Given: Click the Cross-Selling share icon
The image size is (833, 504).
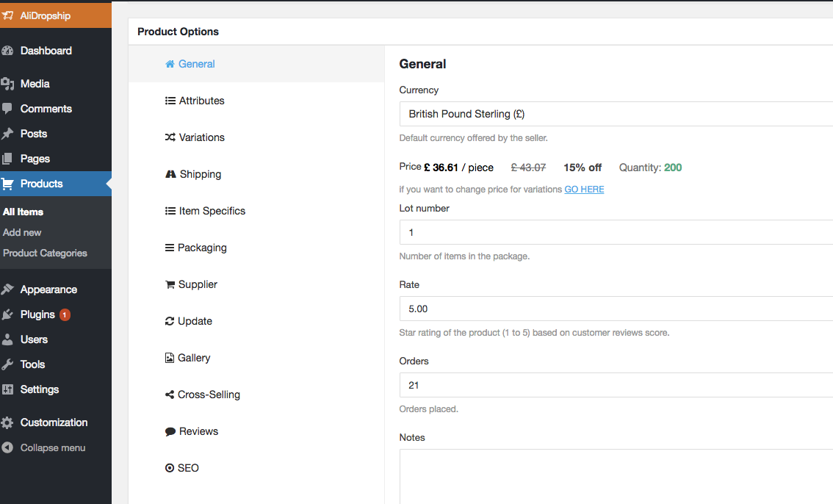Looking at the screenshot, I should (170, 394).
